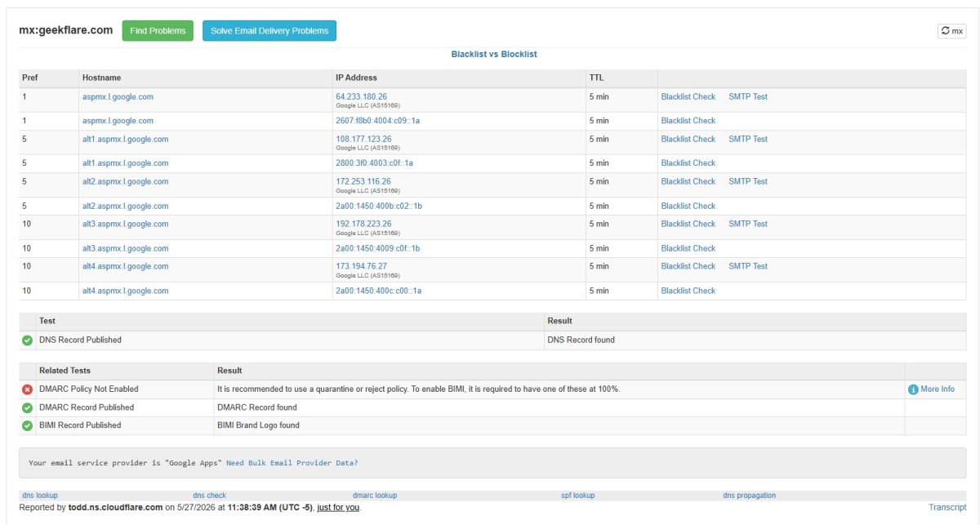
Task: Click IPv6 address 2a00:1450:400c:c00::1a
Action: pos(378,291)
